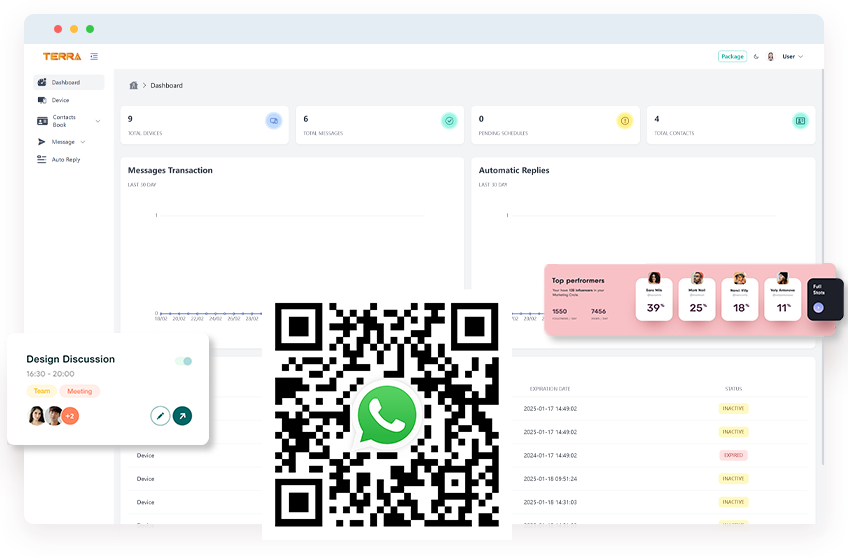The height and width of the screenshot is (558, 848).
Task: Click the Automatic Replies heading
Action: pos(514,170)
